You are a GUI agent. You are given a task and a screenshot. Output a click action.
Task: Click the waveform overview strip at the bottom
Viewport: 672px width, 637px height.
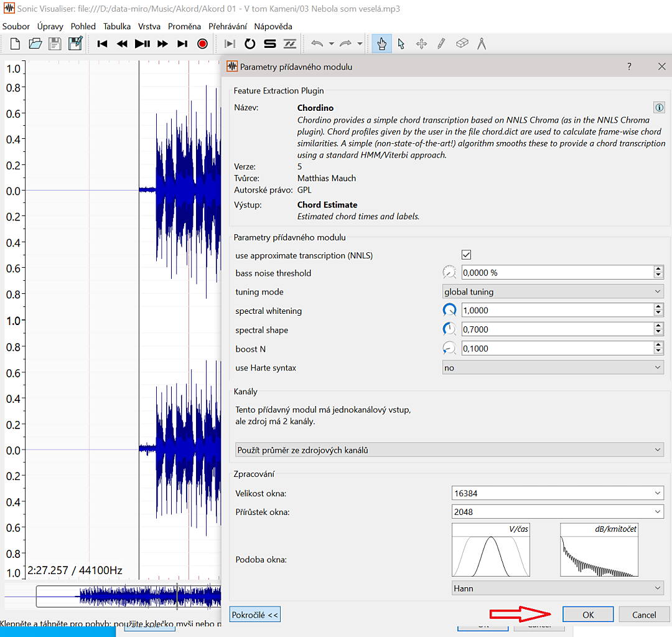tap(113, 597)
